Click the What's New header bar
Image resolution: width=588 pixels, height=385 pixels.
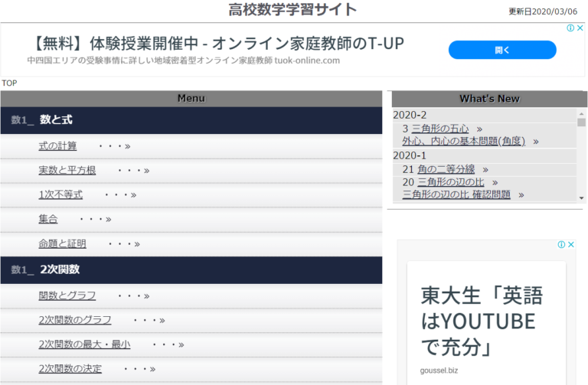click(x=489, y=99)
